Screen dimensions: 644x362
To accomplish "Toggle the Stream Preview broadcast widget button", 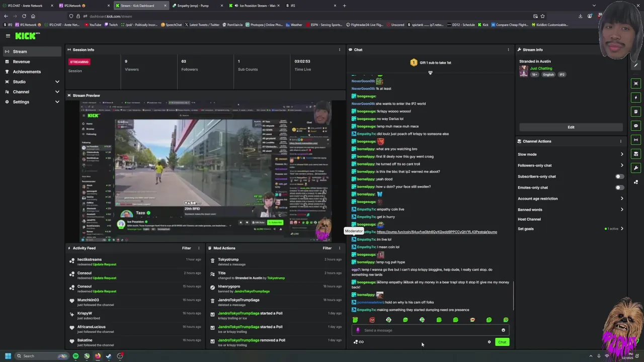I will coord(636,140).
